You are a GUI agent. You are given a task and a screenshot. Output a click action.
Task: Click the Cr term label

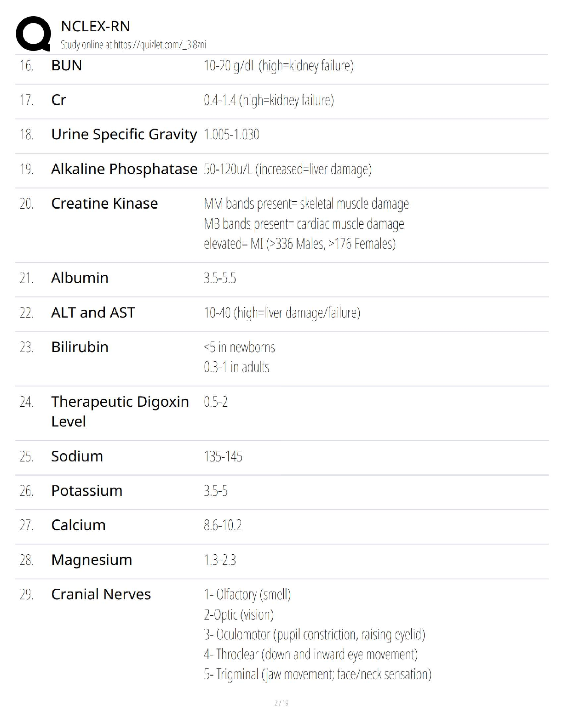[x=58, y=100]
